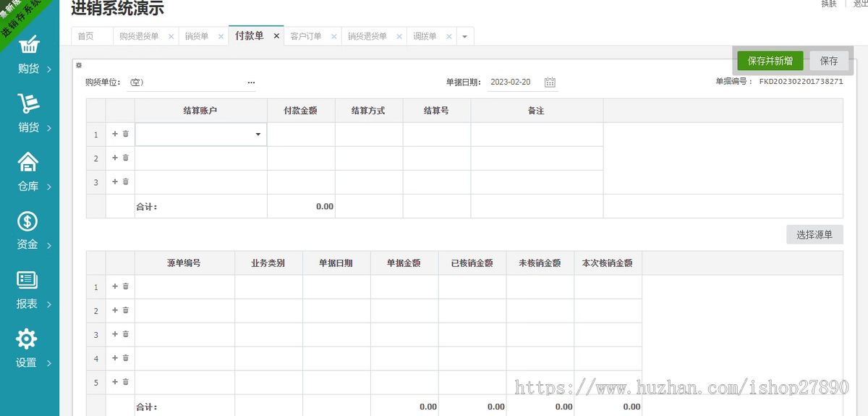
Task: Click trash icon in 源单编号 table row 1
Action: (125, 286)
